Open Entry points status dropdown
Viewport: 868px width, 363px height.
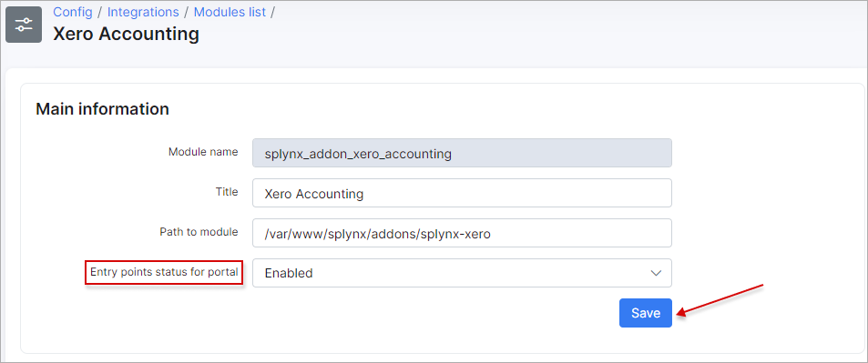coord(462,273)
